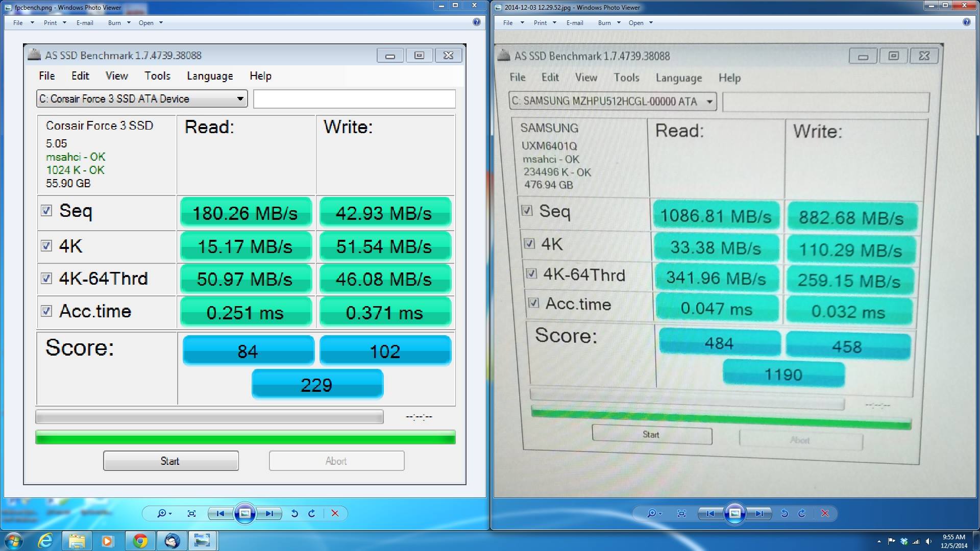Click actual size icon in right Photo Viewer
The height and width of the screenshot is (551, 980).
(681, 513)
